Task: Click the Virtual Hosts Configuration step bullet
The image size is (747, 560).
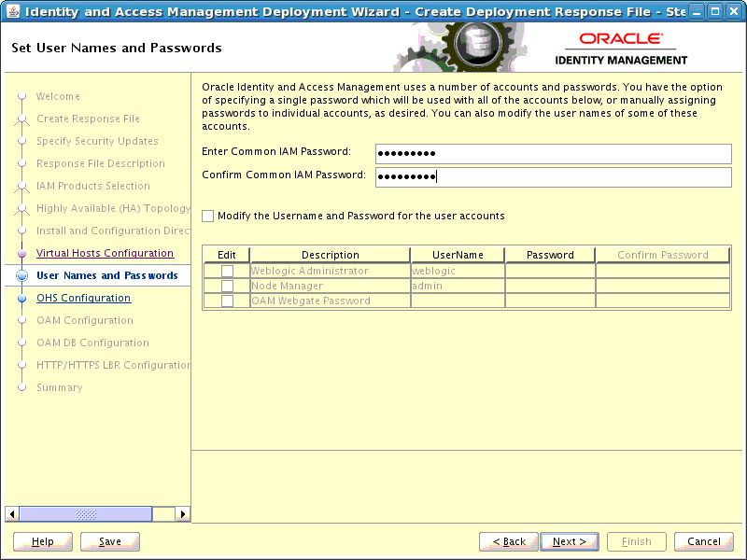Action: click(x=21, y=253)
